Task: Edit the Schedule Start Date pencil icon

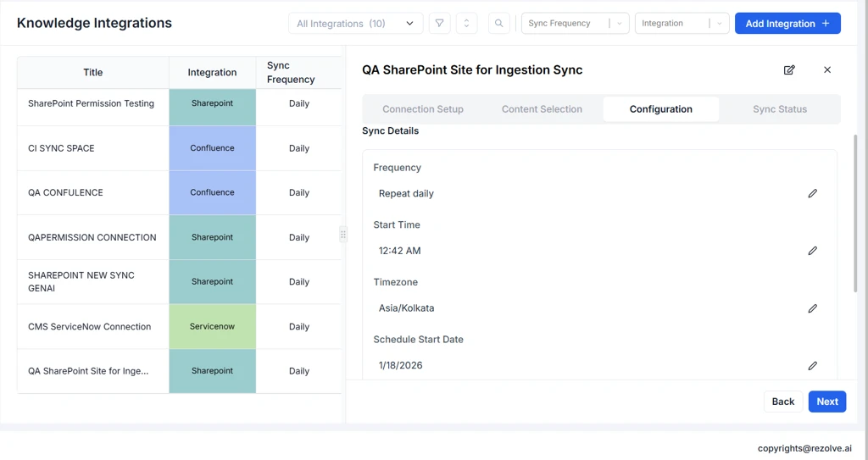Action: click(812, 366)
